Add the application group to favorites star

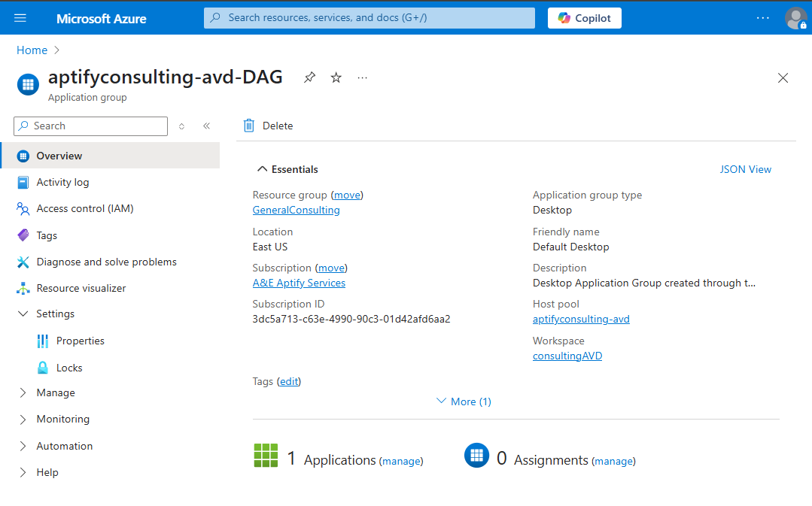(x=336, y=77)
